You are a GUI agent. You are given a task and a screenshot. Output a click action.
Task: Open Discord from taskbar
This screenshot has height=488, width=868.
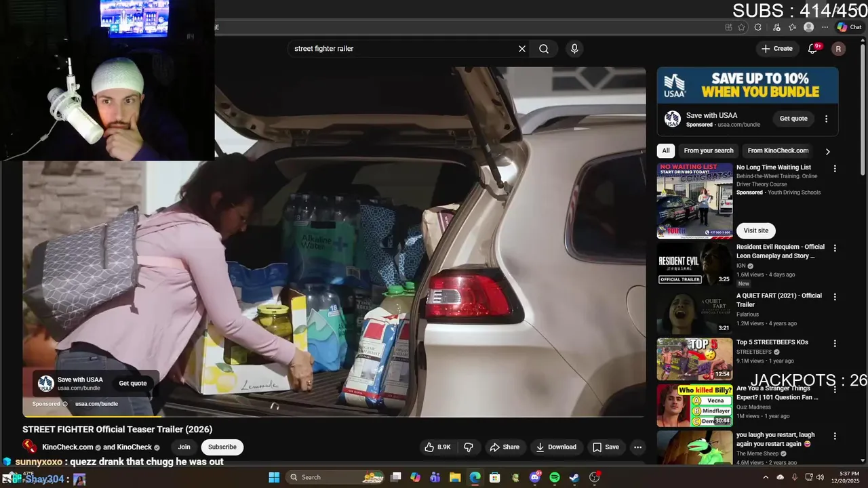535,477
